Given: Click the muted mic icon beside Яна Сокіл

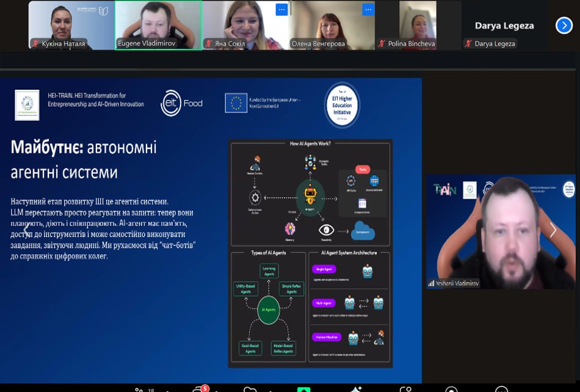Looking at the screenshot, I should tap(209, 44).
